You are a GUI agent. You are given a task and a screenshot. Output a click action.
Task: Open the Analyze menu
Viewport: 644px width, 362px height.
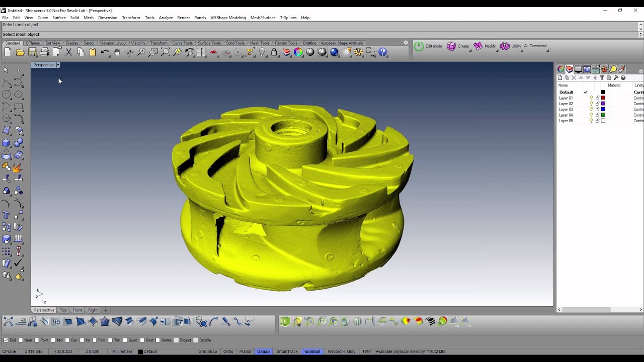(166, 18)
